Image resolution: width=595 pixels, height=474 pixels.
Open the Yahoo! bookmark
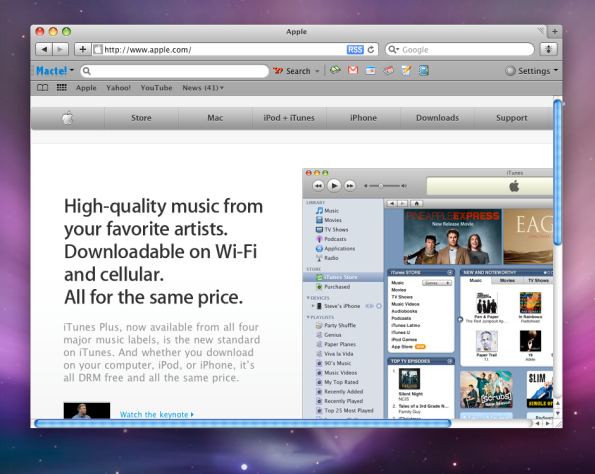(x=118, y=88)
